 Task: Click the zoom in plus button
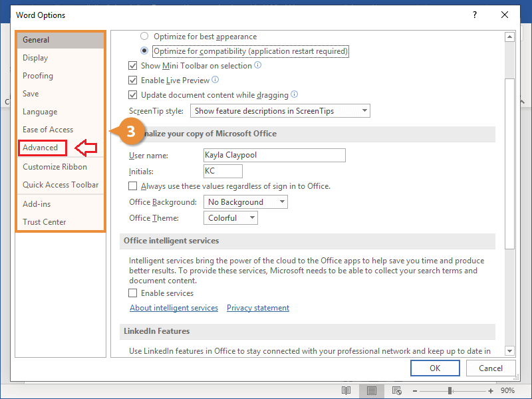491,391
